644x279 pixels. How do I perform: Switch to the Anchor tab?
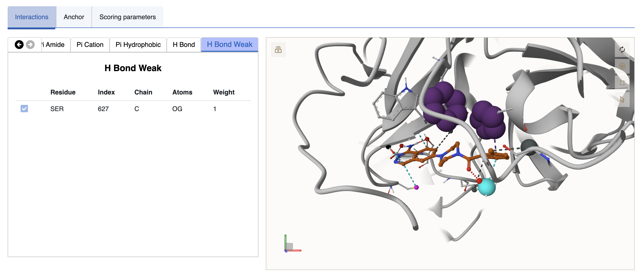click(x=74, y=17)
